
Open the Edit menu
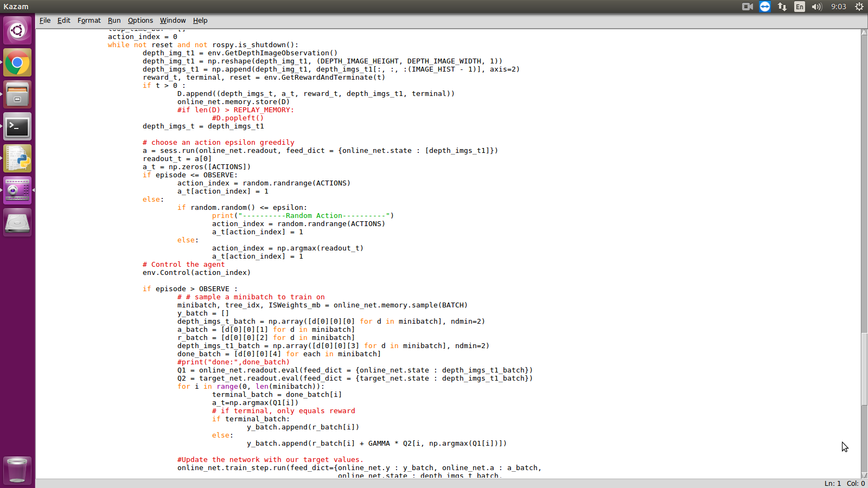(x=64, y=20)
